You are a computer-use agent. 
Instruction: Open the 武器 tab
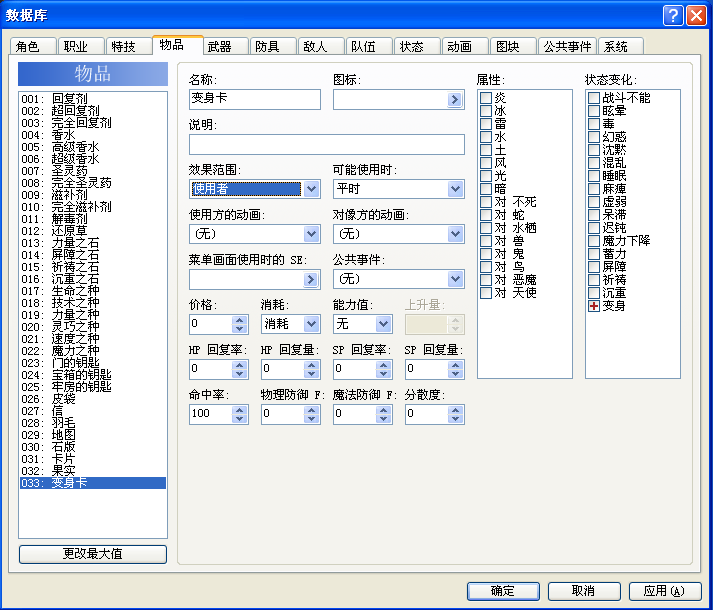click(225, 46)
